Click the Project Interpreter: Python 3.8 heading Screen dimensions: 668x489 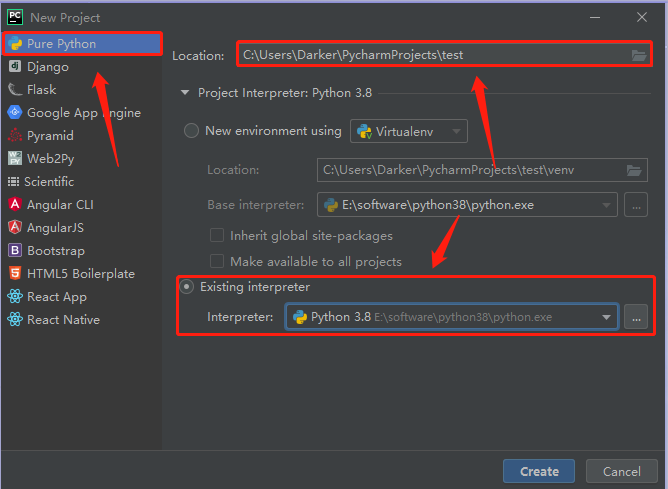(285, 92)
